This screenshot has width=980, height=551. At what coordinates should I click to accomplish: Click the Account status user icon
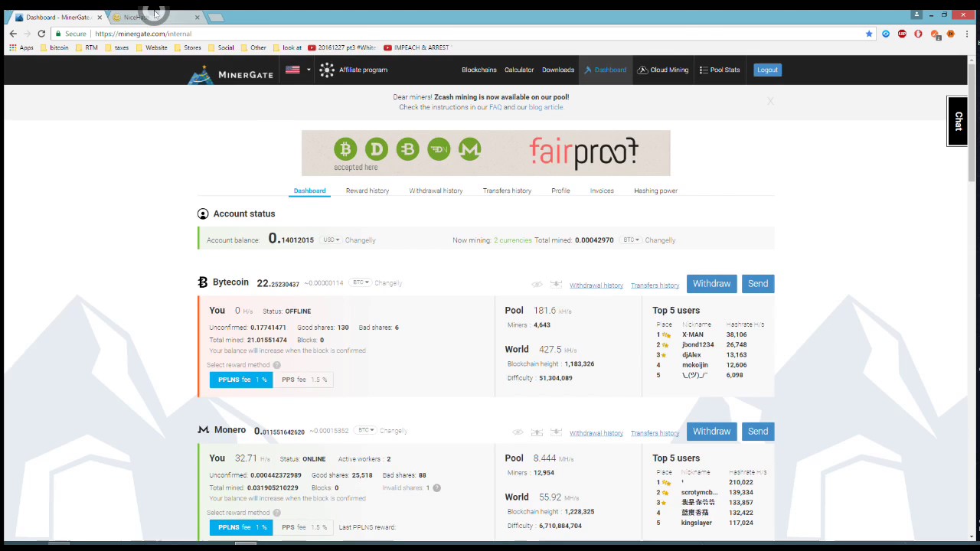tap(203, 214)
